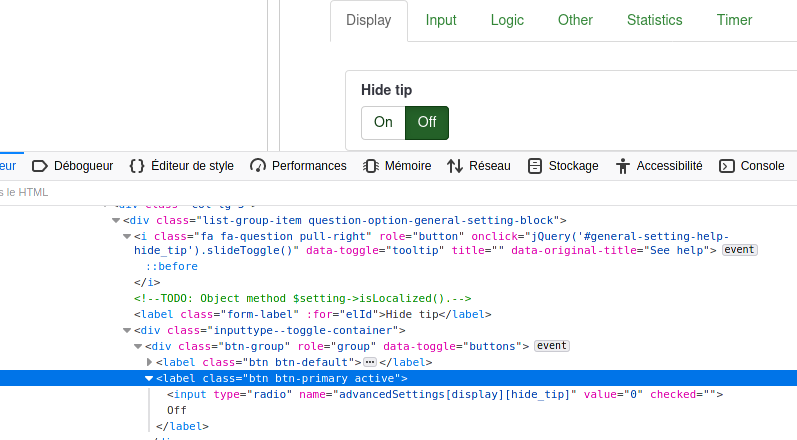Viewport: 797px width, 440px height.
Task: Set Hide tip to Off
Action: [427, 123]
